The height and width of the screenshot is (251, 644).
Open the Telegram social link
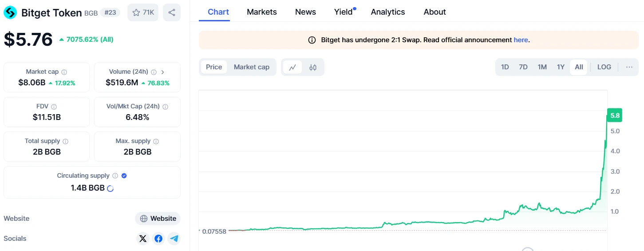[x=174, y=239]
